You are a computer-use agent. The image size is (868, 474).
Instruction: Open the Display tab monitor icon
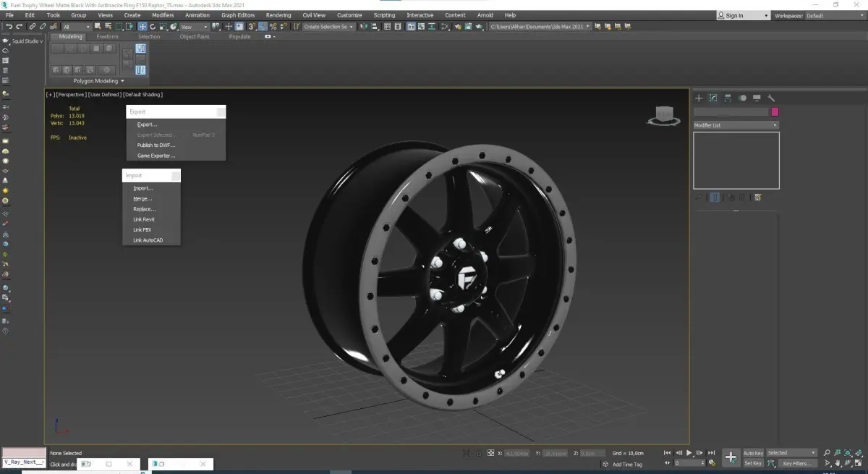(x=757, y=98)
